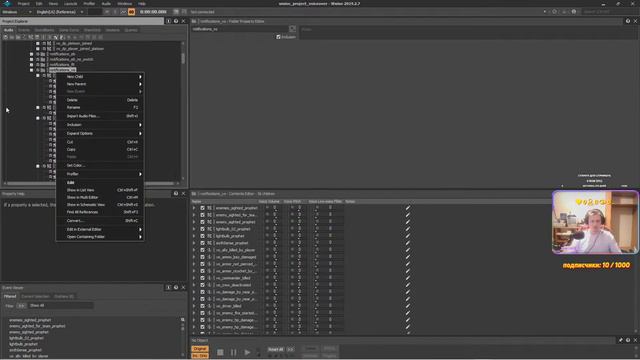Click the Event Viewer filter field Show All

click(61, 306)
